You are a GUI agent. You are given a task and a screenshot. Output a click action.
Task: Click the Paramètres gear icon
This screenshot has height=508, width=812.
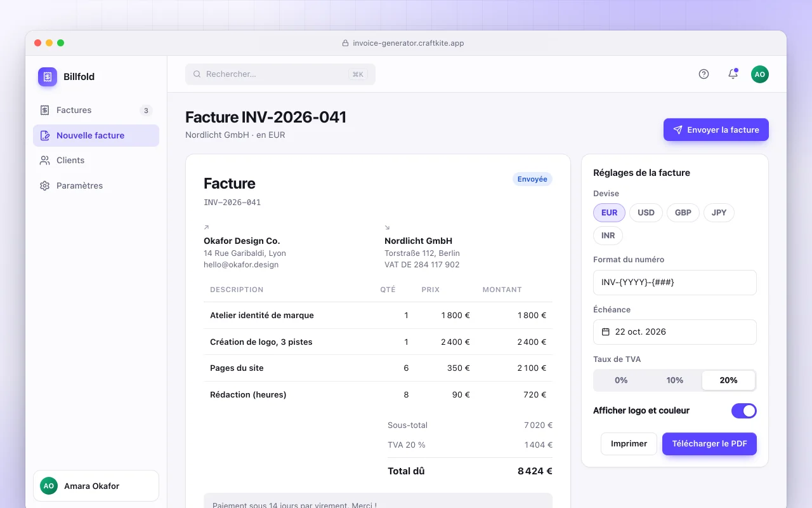pyautogui.click(x=44, y=186)
